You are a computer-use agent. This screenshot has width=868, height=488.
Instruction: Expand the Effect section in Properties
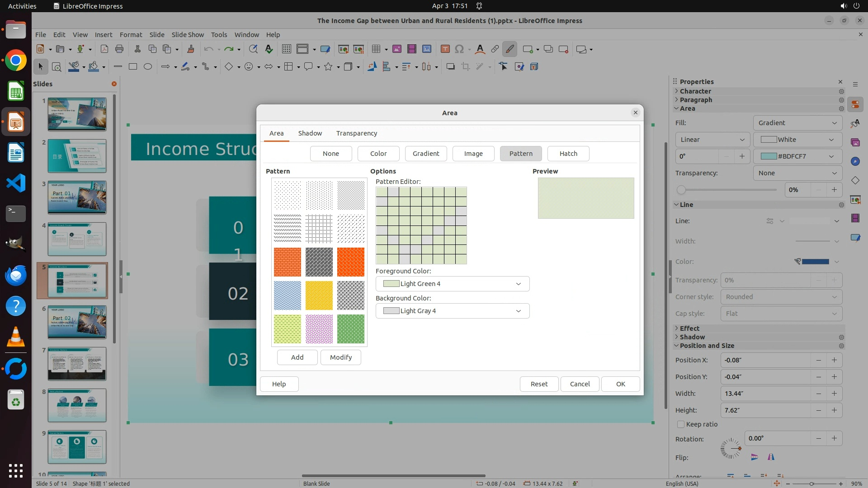(689, 328)
